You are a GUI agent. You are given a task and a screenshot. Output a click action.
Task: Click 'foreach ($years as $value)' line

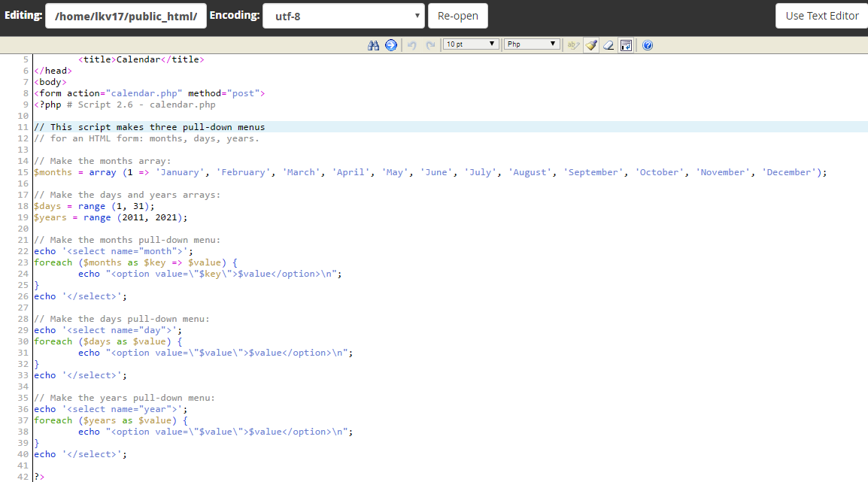pos(111,420)
